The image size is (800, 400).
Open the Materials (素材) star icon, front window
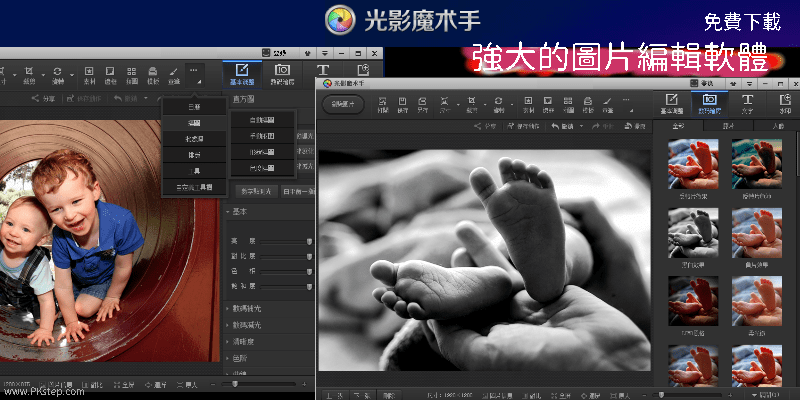pos(529,104)
